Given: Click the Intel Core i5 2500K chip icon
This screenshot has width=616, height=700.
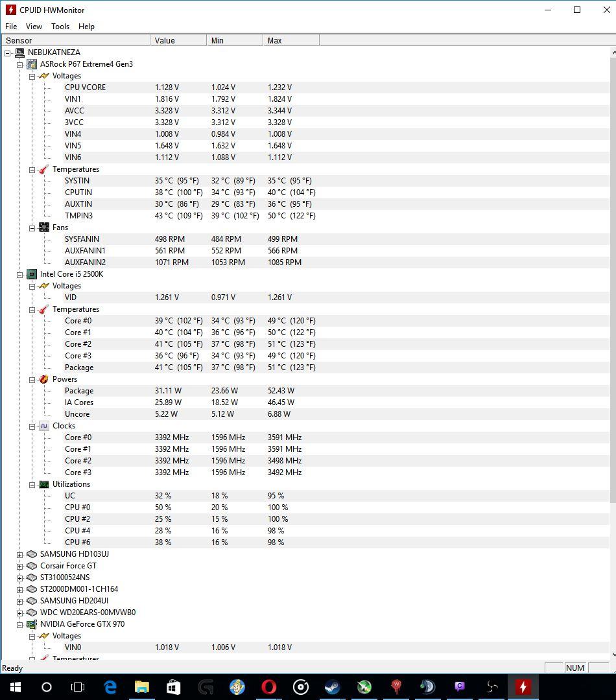Looking at the screenshot, I should [x=32, y=274].
